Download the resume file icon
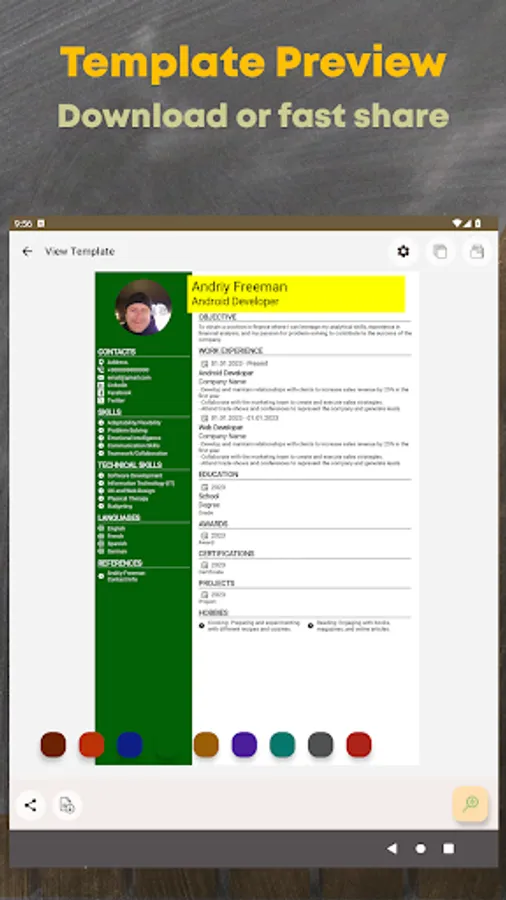 tap(67, 805)
